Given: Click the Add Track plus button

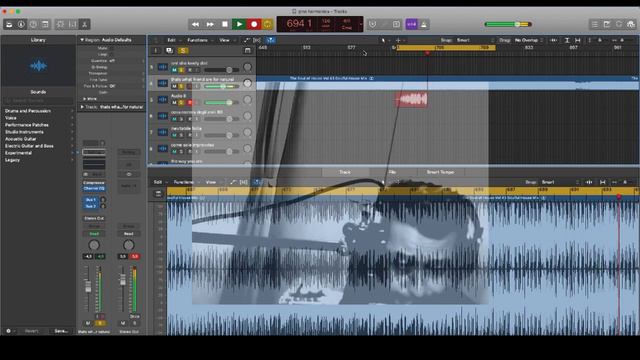Looking at the screenshot, I should (x=156, y=51).
